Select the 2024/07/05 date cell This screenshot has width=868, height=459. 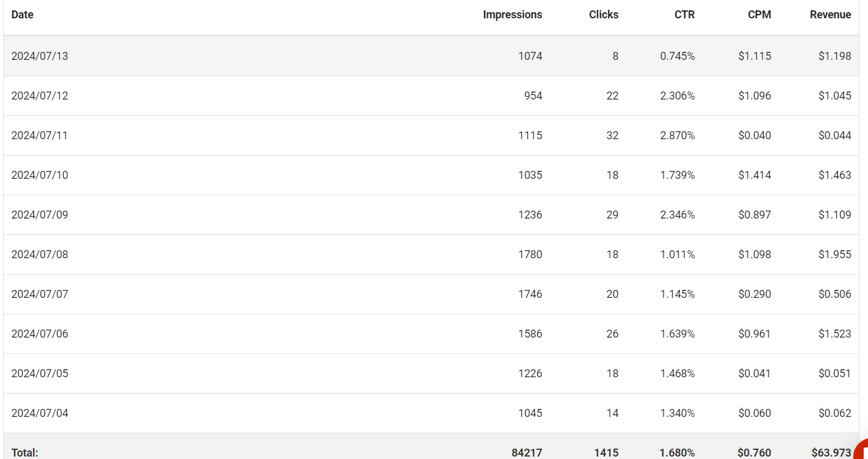(x=40, y=374)
